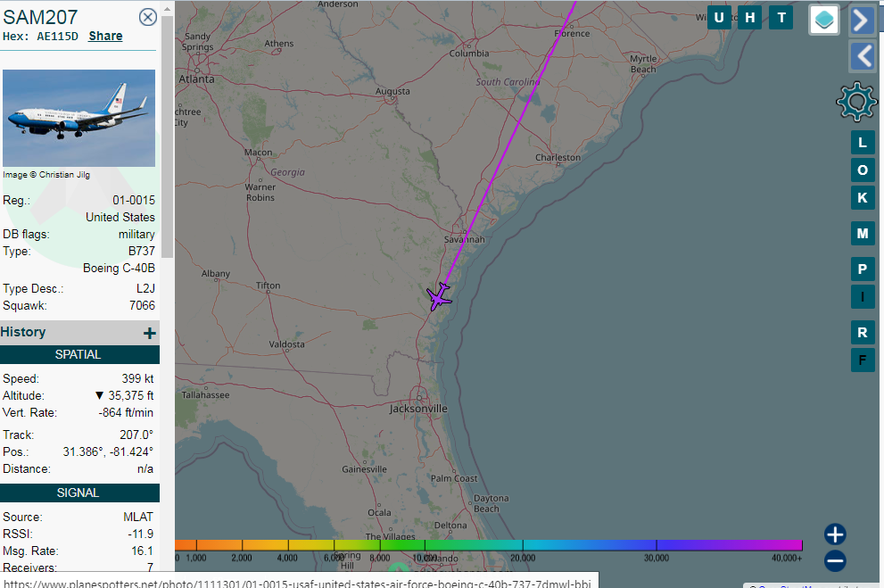Open the Share link for SAM207
Screen dimensions: 884x588
point(105,36)
